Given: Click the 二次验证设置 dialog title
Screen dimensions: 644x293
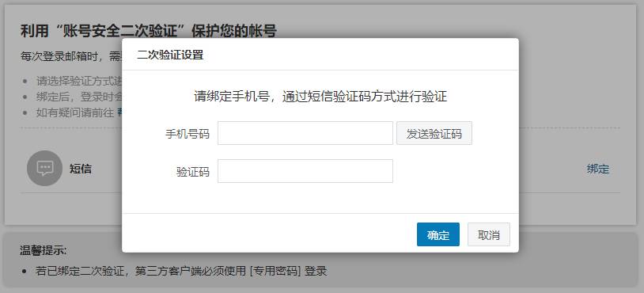Looking at the screenshot, I should click(x=170, y=55).
